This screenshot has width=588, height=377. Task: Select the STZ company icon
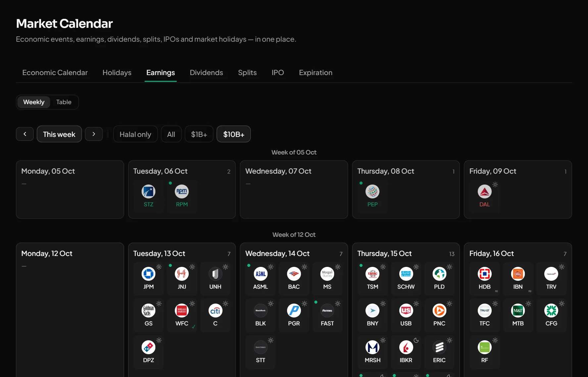[148, 191]
